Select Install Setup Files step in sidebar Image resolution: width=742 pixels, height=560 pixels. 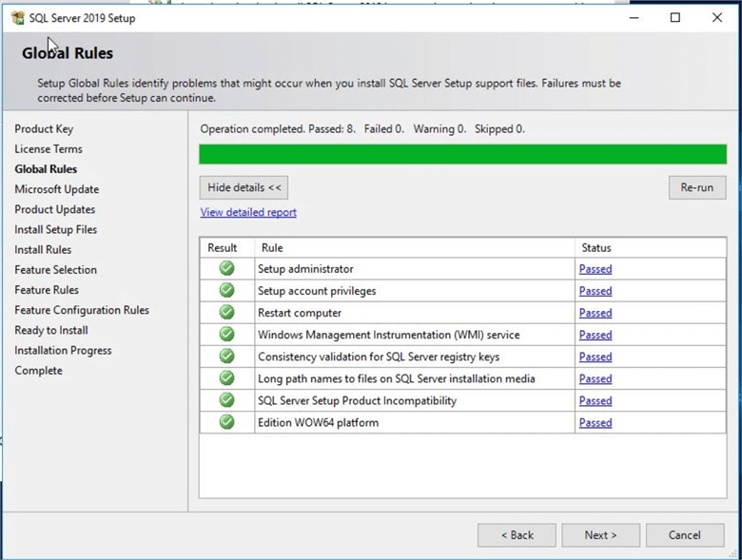pyautogui.click(x=56, y=229)
